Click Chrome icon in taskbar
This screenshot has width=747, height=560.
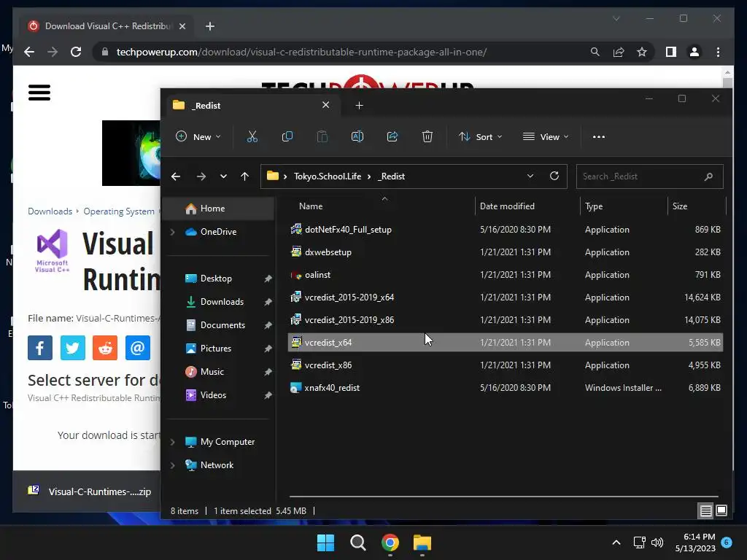point(390,542)
